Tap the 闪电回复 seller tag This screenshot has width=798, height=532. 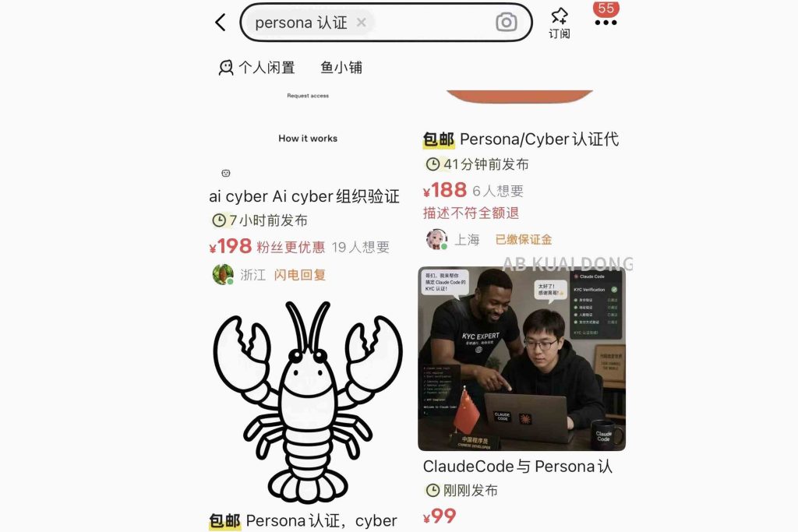click(300, 275)
